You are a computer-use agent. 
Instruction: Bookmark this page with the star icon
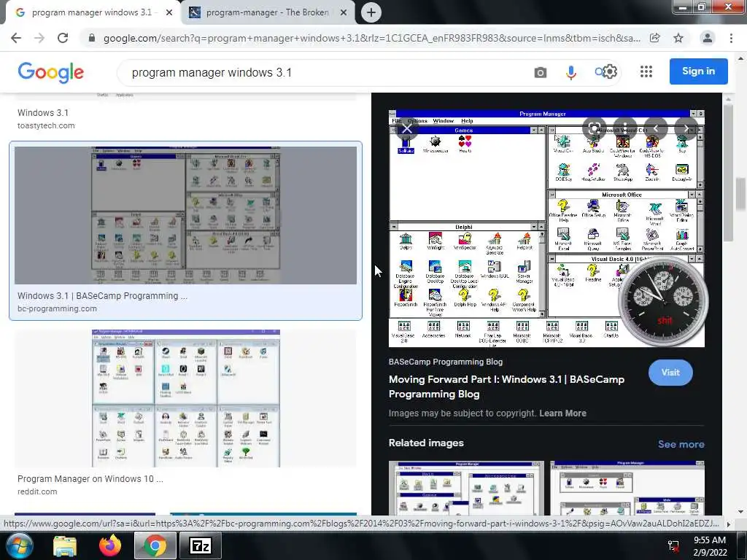click(678, 38)
